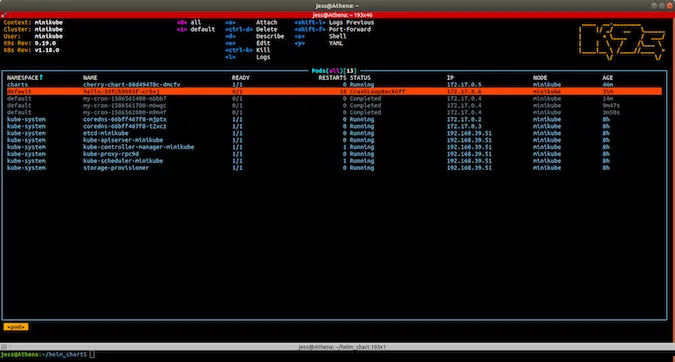Click the IP column header

pos(450,77)
